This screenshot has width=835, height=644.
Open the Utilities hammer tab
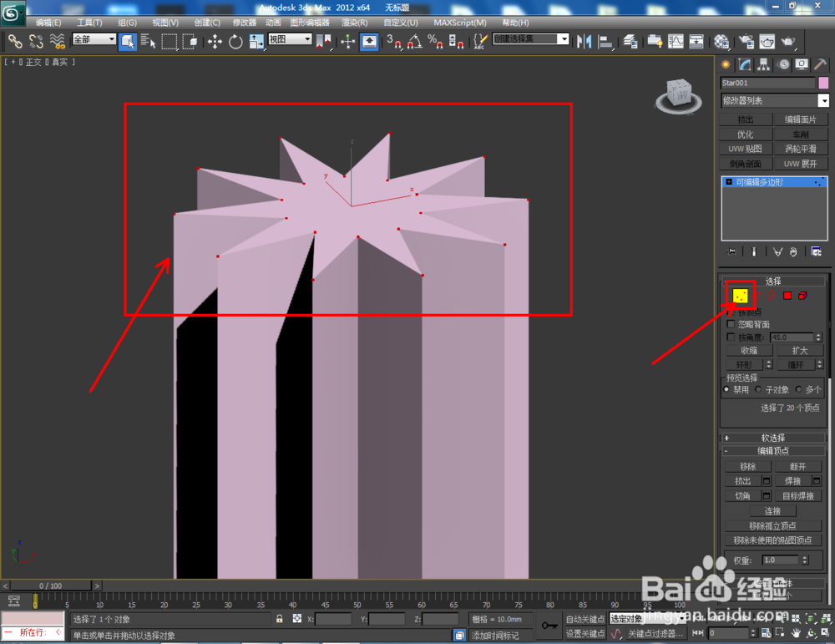(820, 64)
